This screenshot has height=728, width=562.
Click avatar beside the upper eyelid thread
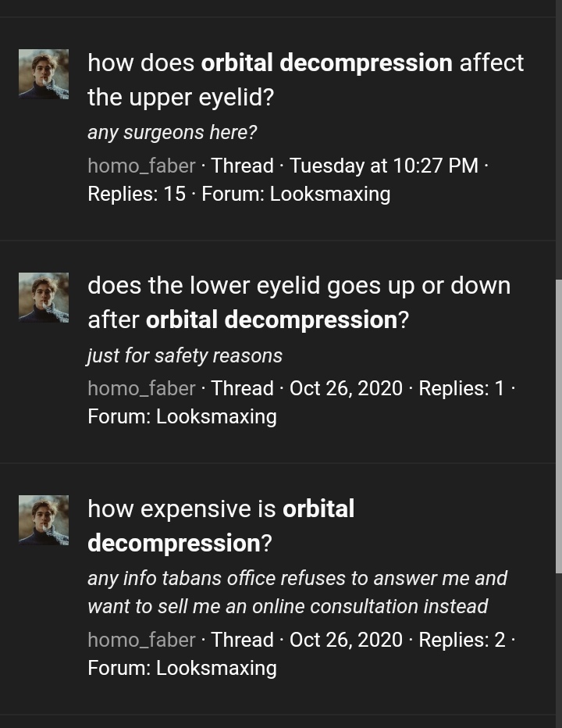[x=44, y=74]
